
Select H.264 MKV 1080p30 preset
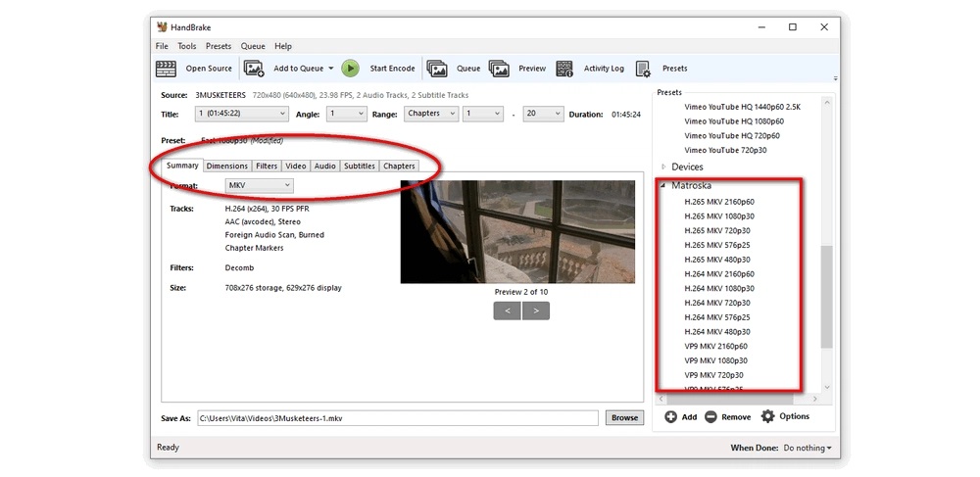tap(719, 288)
